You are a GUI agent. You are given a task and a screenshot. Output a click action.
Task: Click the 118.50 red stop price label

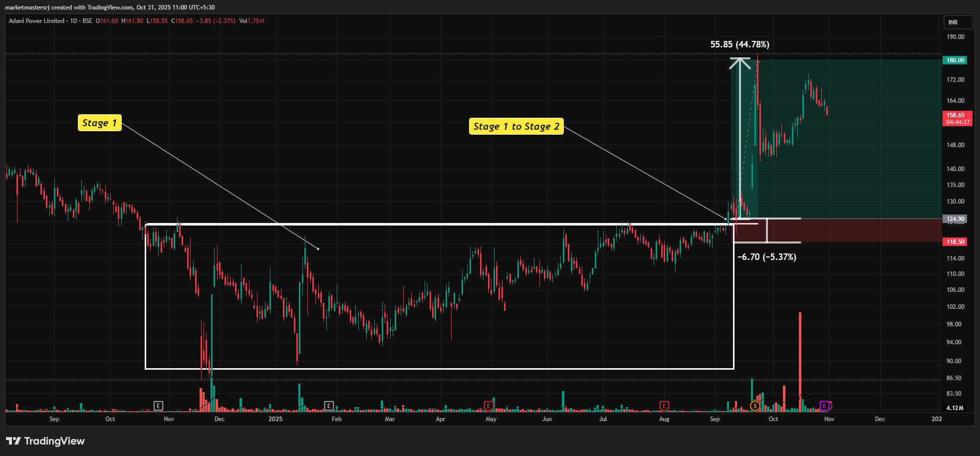pos(955,242)
